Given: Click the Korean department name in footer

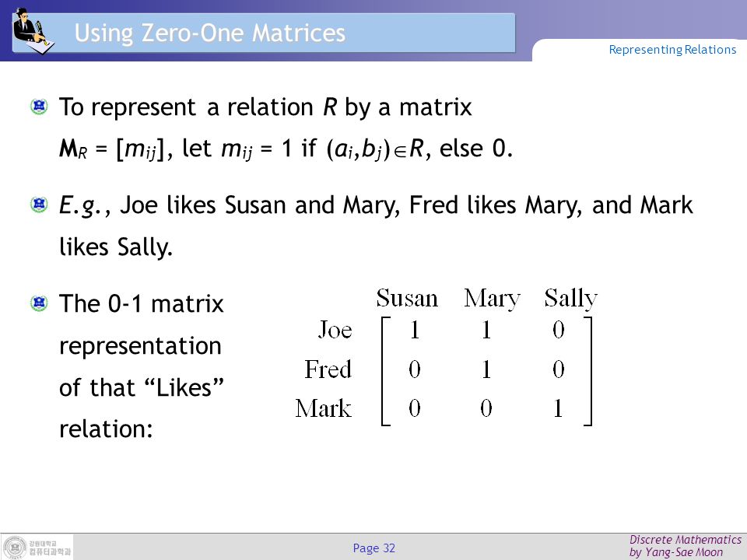Looking at the screenshot, I should click(50, 552).
